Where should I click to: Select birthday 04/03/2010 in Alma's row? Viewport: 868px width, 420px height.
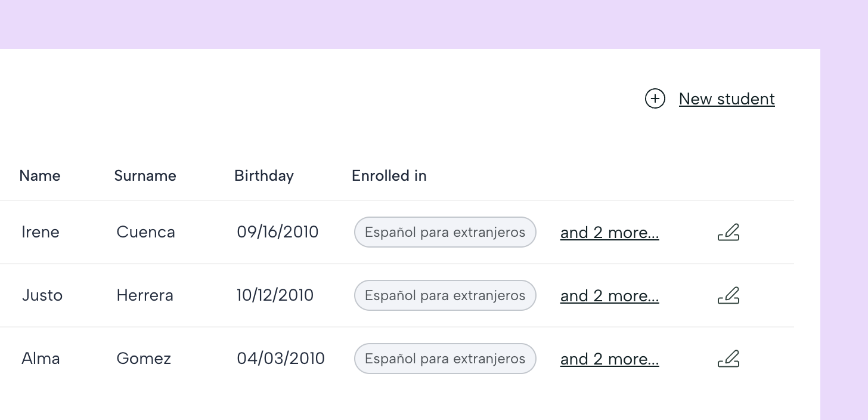click(281, 358)
